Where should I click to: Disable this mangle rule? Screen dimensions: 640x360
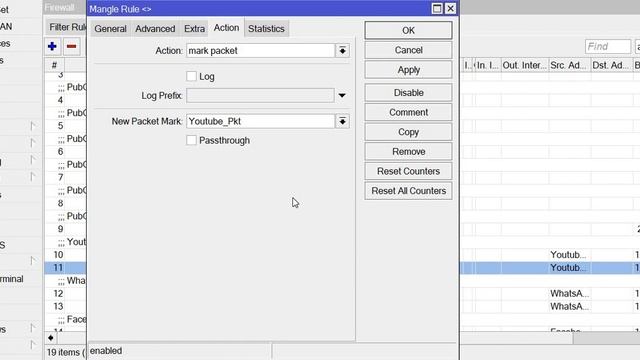408,93
